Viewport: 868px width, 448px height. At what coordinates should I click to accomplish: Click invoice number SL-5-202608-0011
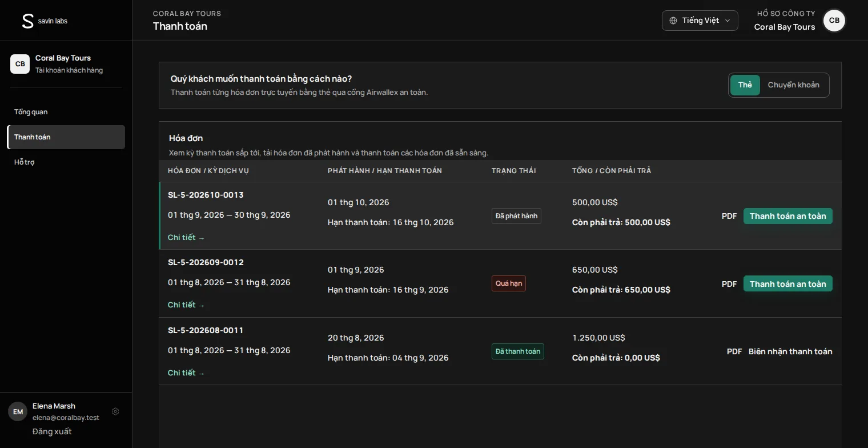[206, 330]
